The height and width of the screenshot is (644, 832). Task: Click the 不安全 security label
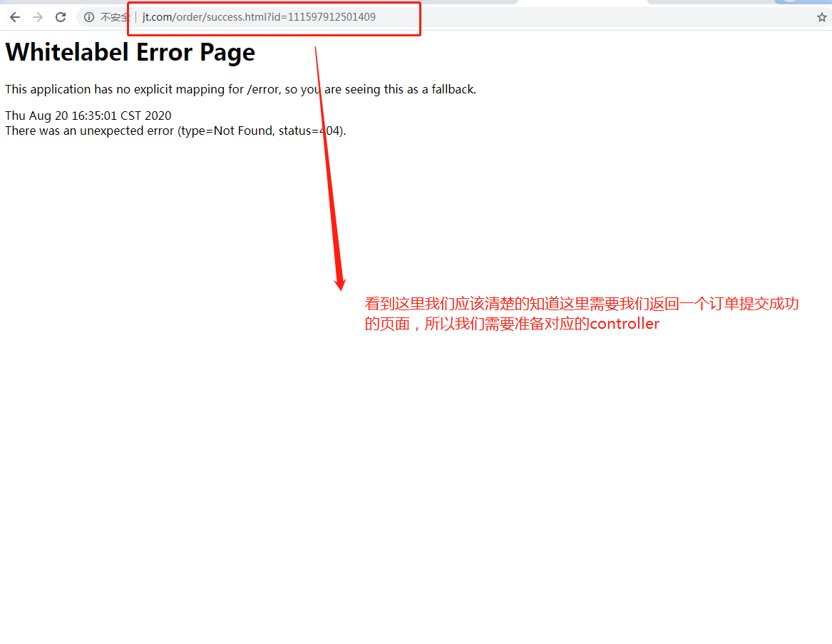(115, 18)
